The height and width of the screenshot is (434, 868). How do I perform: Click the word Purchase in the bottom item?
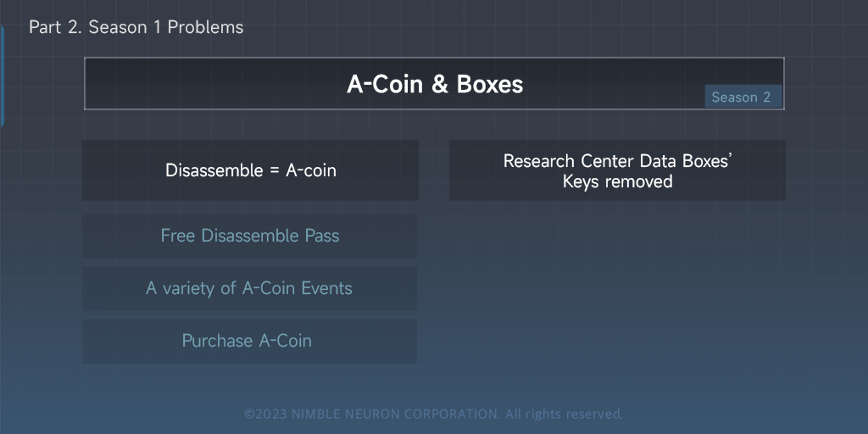(217, 341)
